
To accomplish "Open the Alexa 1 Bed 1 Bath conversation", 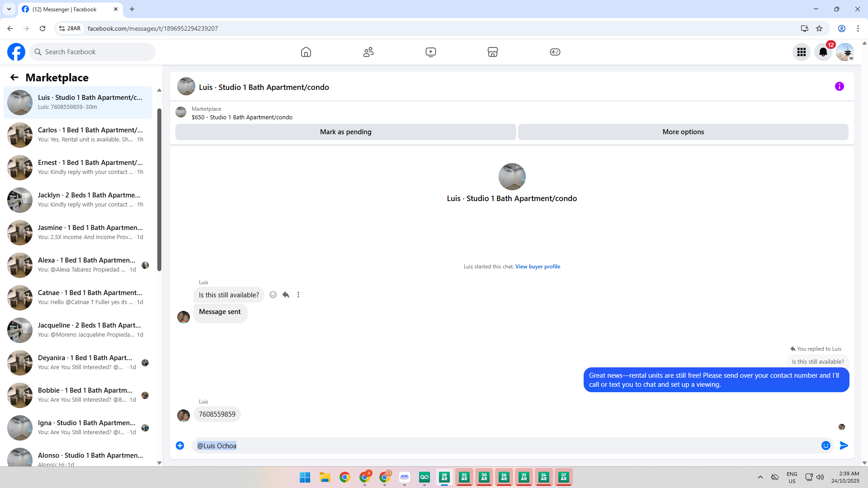I will [78, 265].
